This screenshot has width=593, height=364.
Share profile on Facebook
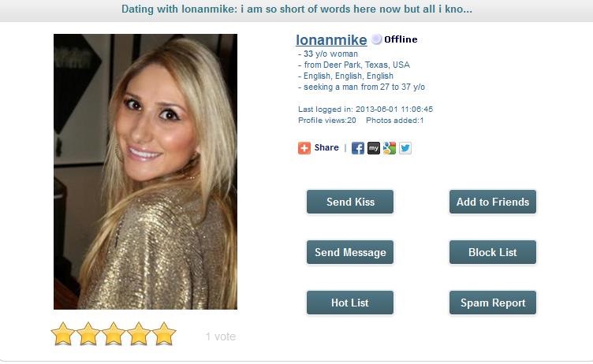(358, 148)
